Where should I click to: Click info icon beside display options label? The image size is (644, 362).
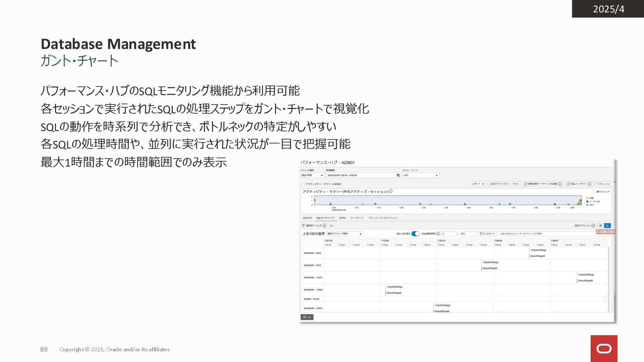593,226
